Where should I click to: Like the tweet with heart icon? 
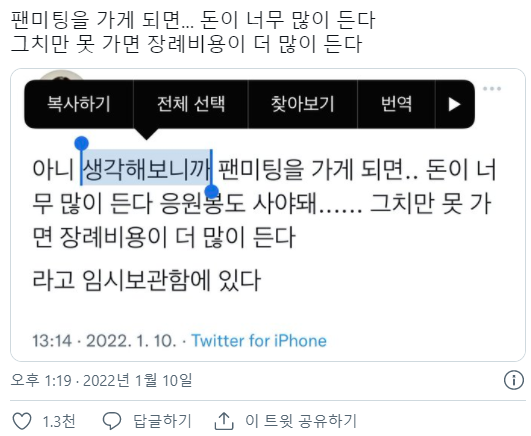click(22, 421)
